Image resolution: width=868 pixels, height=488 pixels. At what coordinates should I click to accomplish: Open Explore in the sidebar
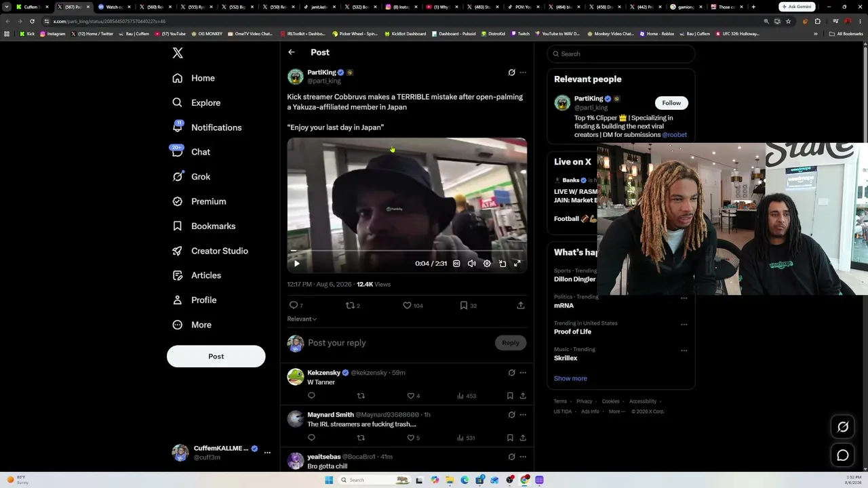click(x=196, y=102)
